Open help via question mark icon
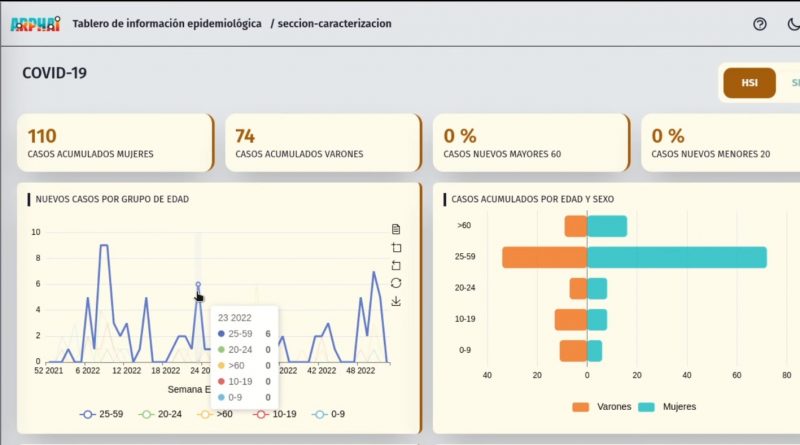Viewport: 800px width, 445px height. click(x=759, y=24)
